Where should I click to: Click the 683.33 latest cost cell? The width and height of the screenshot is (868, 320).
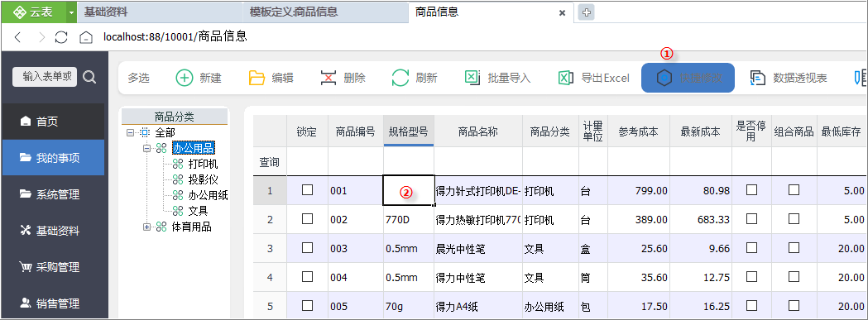[x=701, y=220]
